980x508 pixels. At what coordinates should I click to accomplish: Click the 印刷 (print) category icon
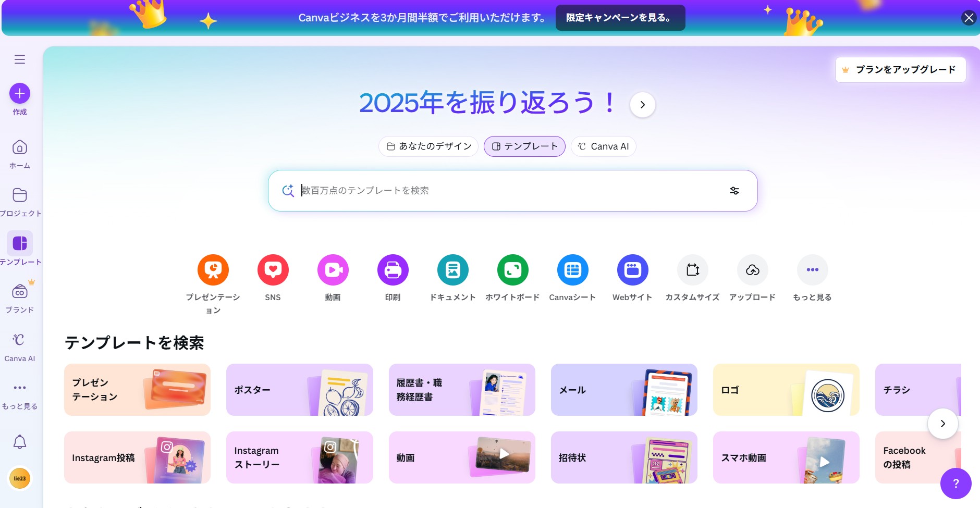[393, 270]
